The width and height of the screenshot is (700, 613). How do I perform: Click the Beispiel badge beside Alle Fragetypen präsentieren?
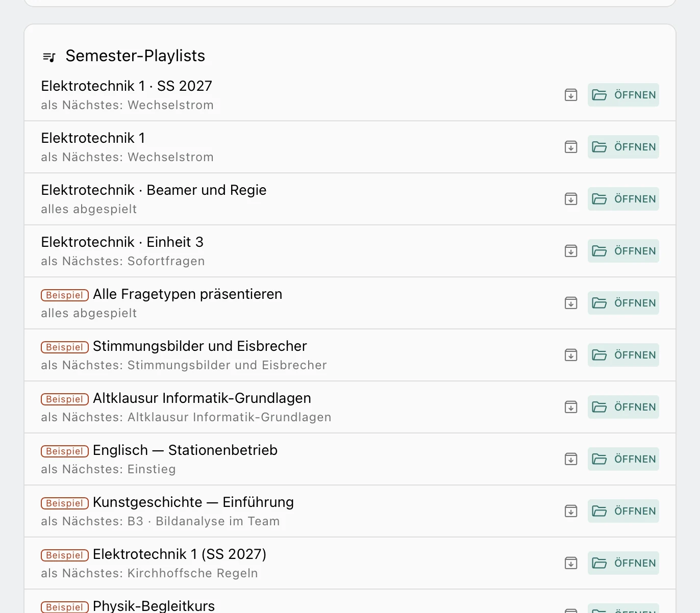tap(65, 295)
